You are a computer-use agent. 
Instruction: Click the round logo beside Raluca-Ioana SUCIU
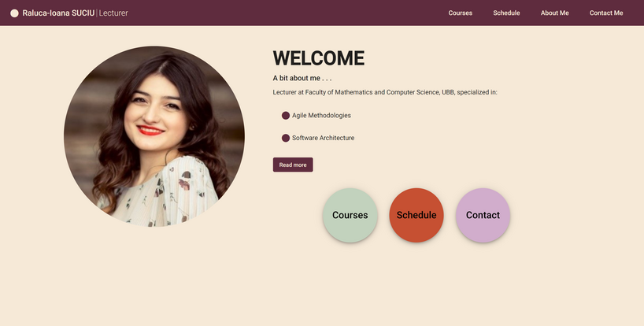pyautogui.click(x=14, y=13)
